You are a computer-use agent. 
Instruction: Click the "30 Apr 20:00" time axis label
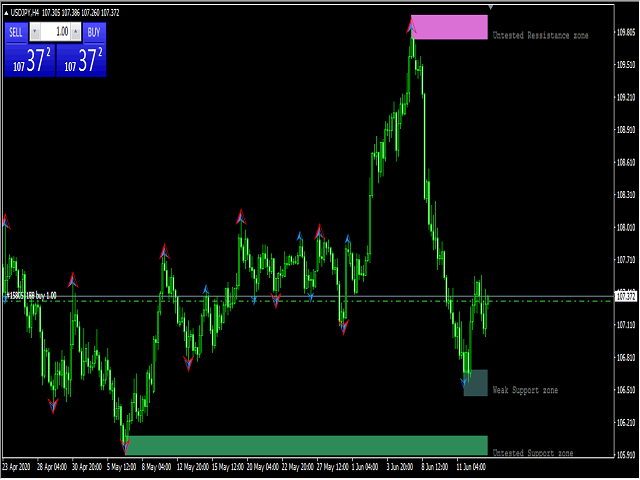(87, 467)
